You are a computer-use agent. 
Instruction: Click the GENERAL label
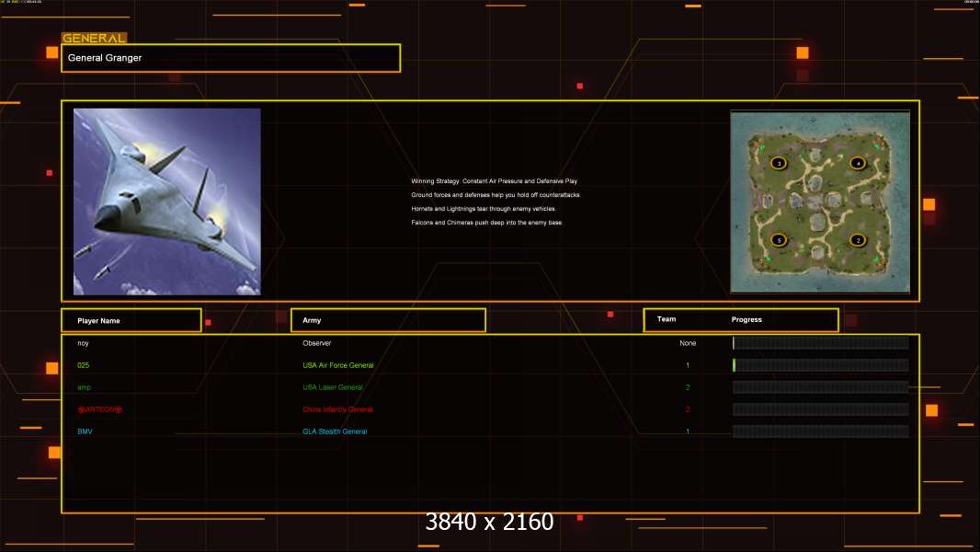[94, 38]
